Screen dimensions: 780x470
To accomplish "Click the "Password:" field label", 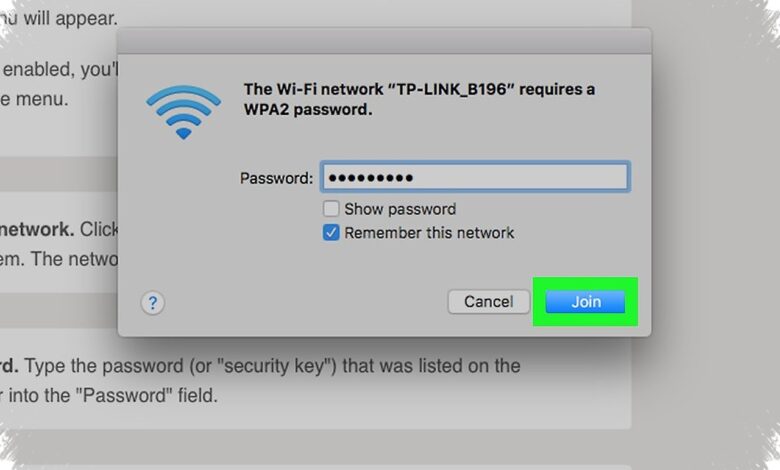I will click(276, 178).
